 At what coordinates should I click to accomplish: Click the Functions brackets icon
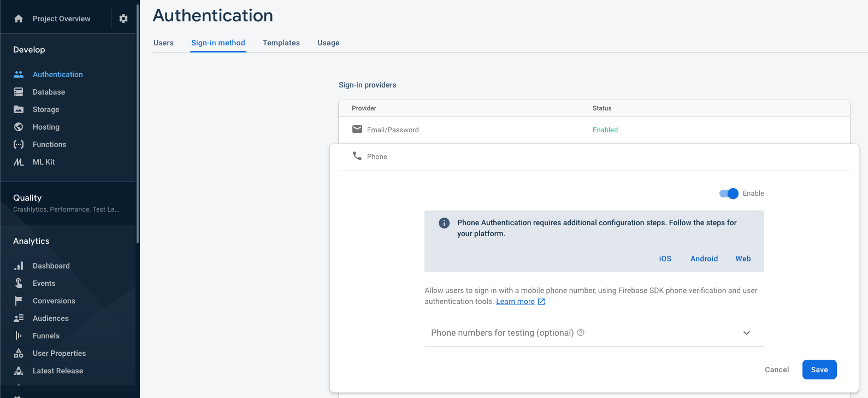click(19, 144)
